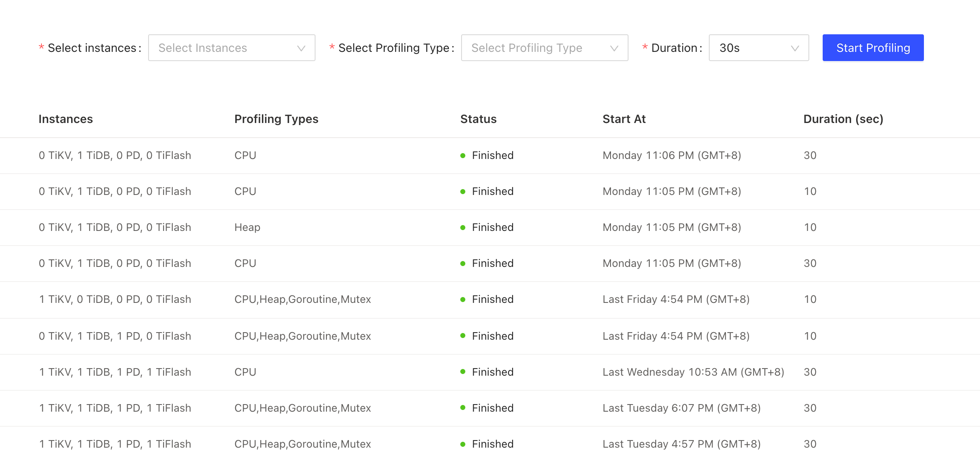The height and width of the screenshot is (456, 980).
Task: Click Finished status of Heap row
Action: [x=493, y=227]
